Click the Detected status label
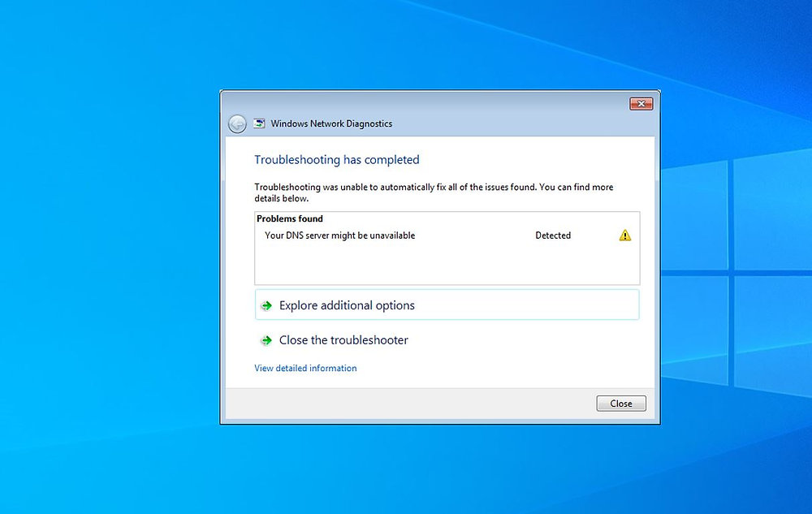The width and height of the screenshot is (812, 514). point(553,235)
